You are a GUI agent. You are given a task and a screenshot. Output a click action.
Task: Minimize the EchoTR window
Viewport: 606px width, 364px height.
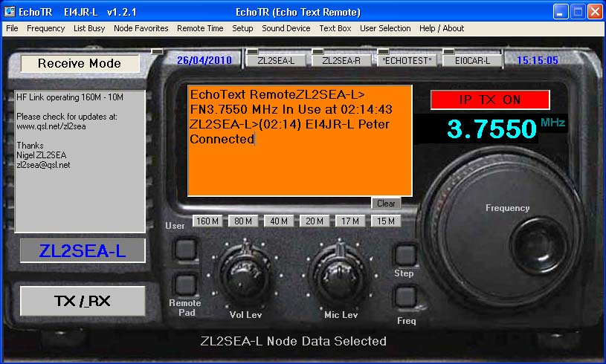561,12
